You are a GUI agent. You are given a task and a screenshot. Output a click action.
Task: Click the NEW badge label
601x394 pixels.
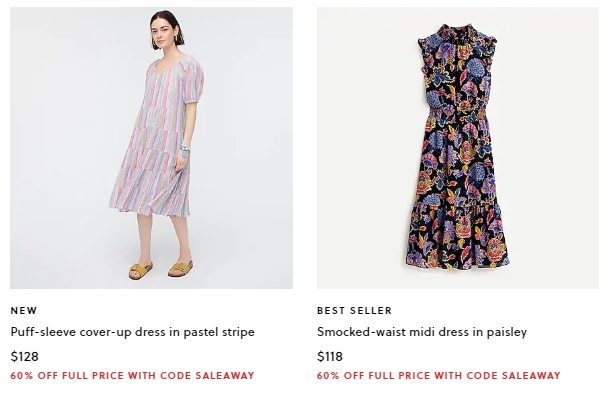24,310
